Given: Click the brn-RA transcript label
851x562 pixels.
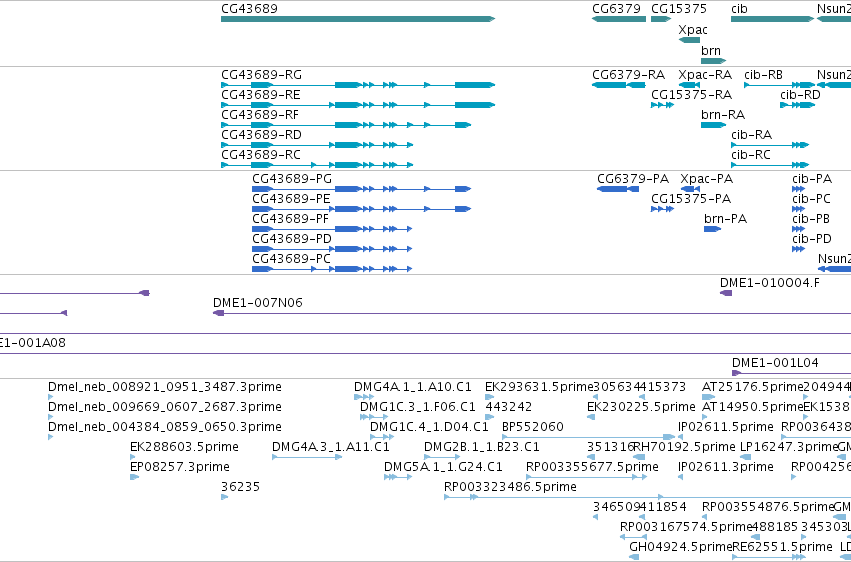Looking at the screenshot, I should click(x=723, y=115).
